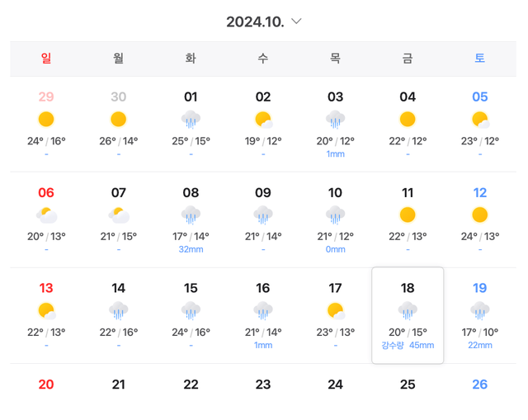
Task: Click the 토 (Saturday) column header
Action: coord(479,59)
